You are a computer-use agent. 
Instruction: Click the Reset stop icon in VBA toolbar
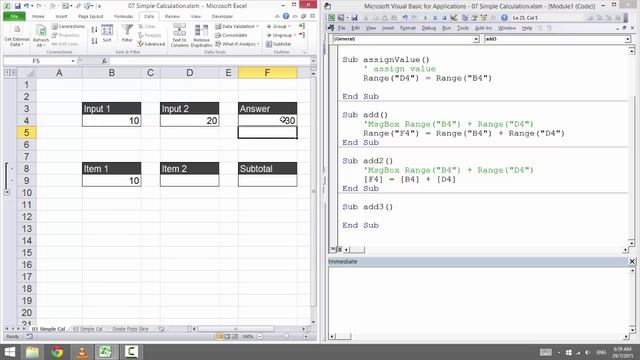(444, 18)
